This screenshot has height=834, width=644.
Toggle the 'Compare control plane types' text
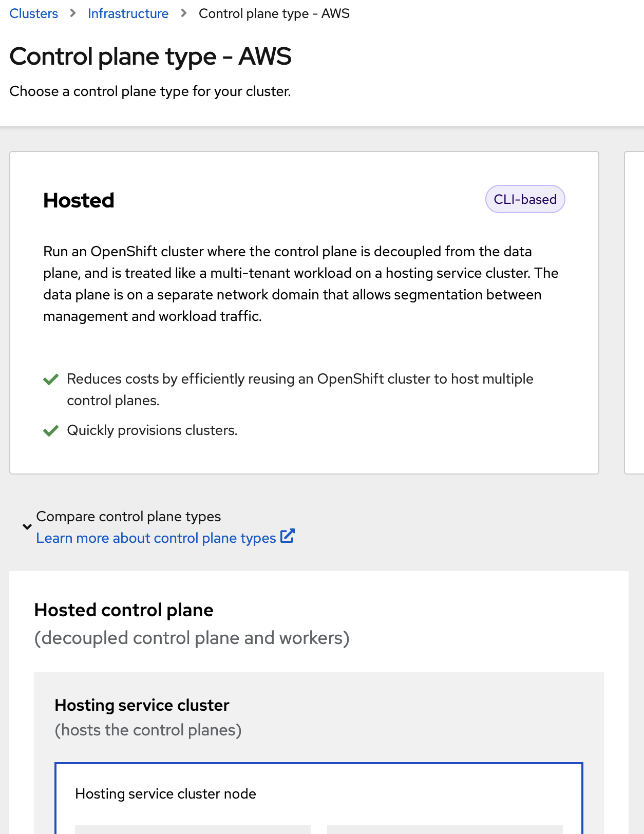pyautogui.click(x=128, y=516)
